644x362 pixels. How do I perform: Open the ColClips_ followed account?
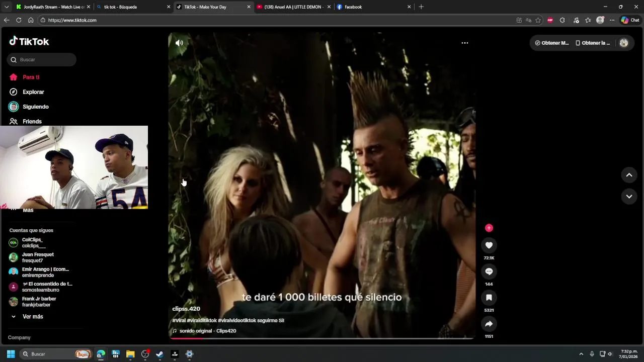(40, 243)
